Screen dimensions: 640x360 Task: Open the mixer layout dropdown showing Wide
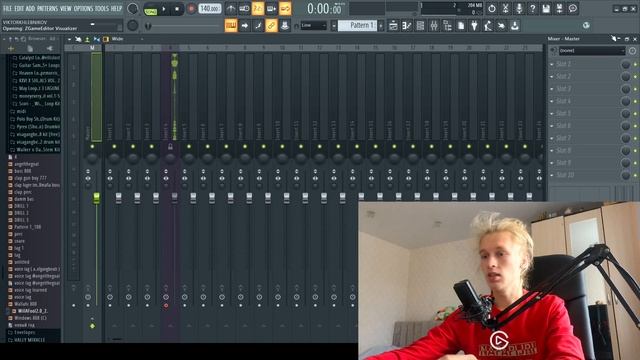pos(127,39)
